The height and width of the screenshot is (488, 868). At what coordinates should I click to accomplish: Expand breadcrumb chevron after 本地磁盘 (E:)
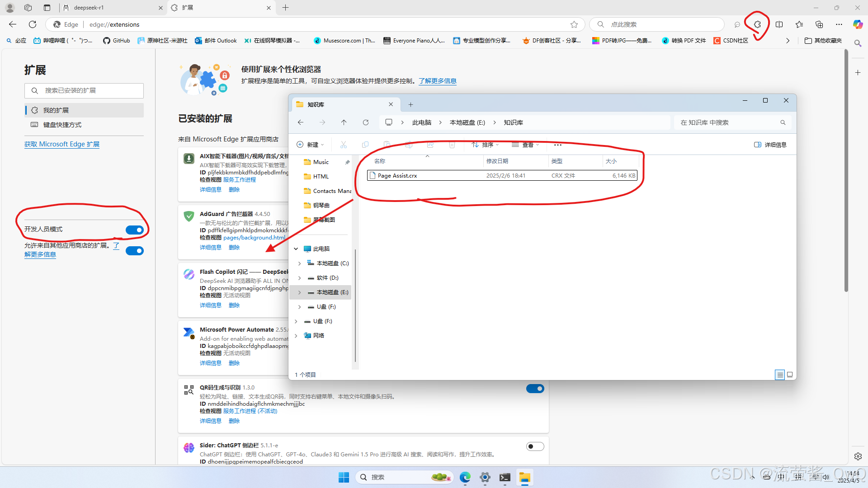tap(495, 122)
